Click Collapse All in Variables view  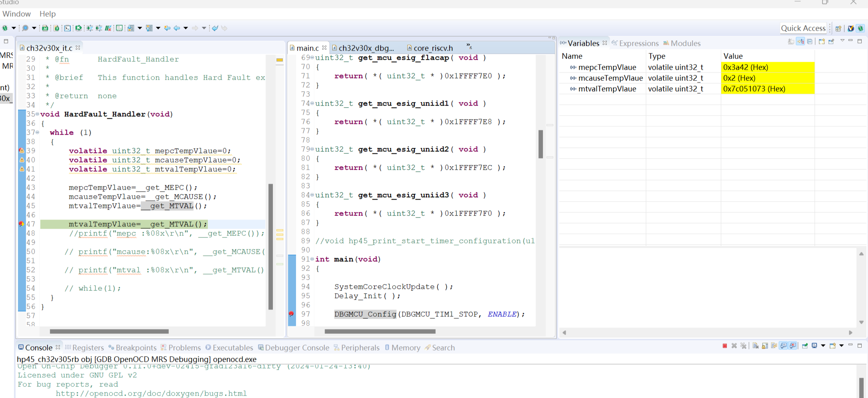coord(810,41)
